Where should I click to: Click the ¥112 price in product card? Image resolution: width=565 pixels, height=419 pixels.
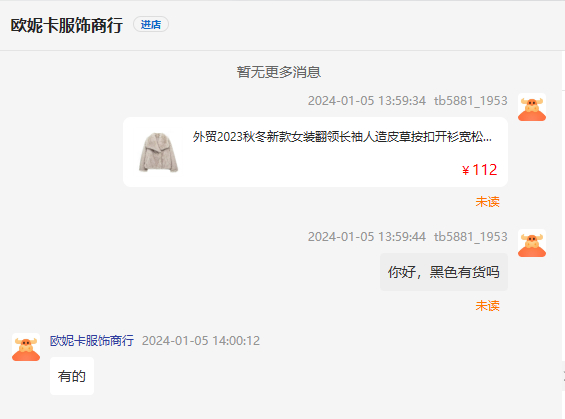click(x=480, y=170)
